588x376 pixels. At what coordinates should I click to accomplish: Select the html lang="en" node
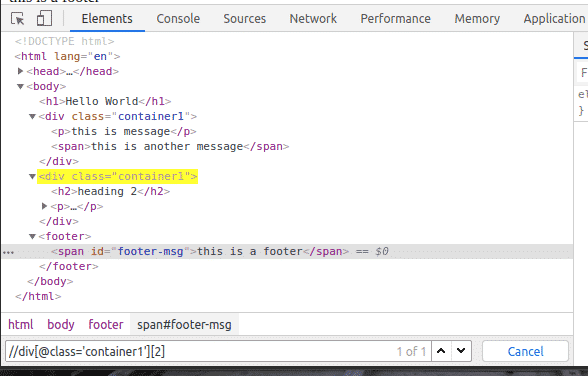[68, 56]
